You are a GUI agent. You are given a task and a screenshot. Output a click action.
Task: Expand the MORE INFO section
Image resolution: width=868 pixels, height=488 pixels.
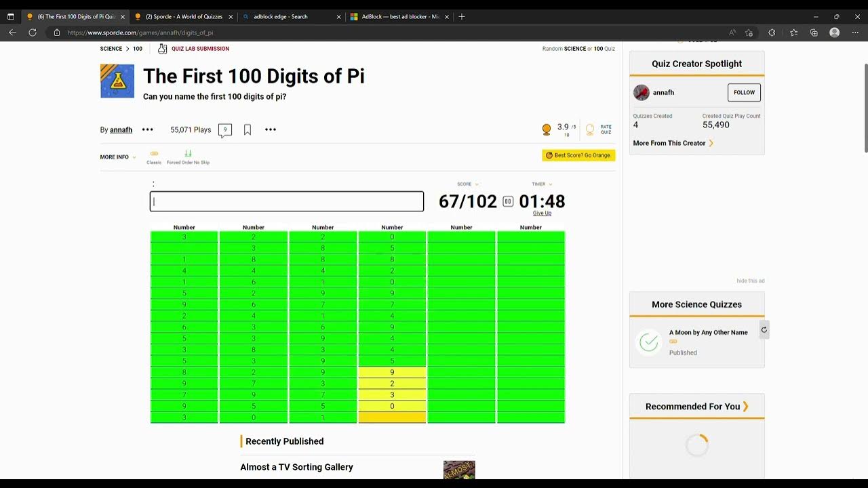click(x=118, y=157)
